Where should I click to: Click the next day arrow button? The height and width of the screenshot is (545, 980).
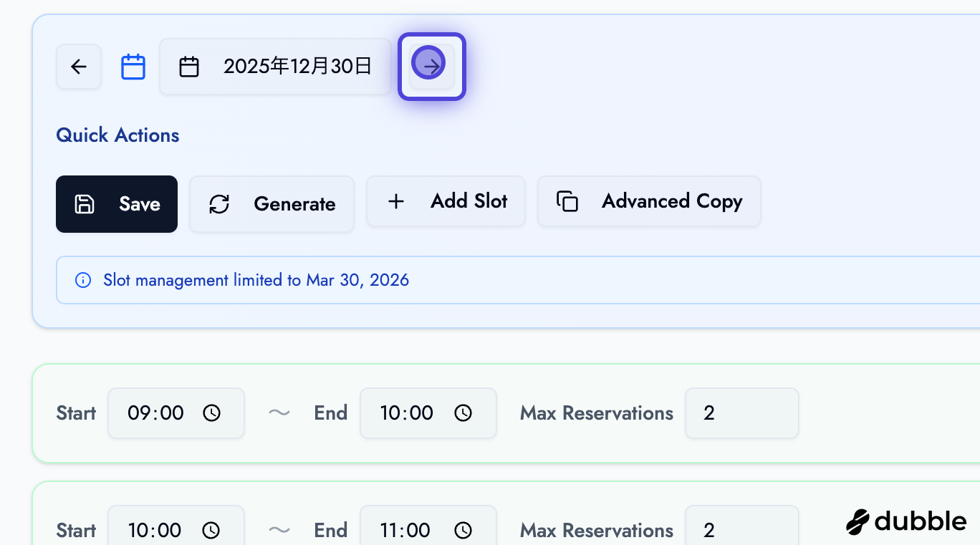[432, 67]
